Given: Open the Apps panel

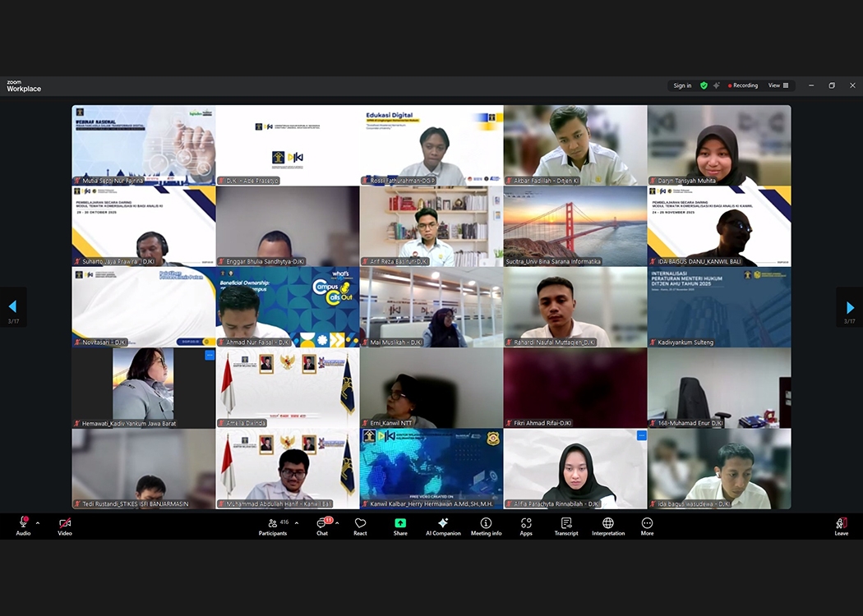Looking at the screenshot, I should [526, 526].
